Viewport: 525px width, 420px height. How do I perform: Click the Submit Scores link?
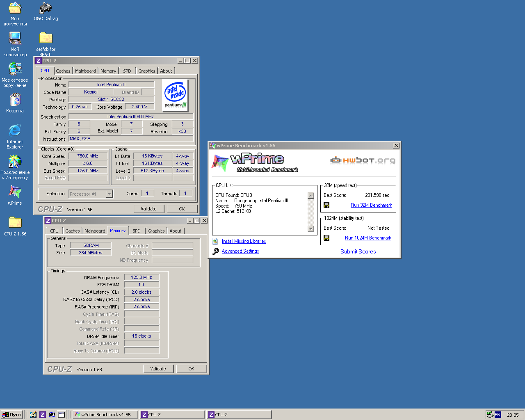tap(358, 251)
